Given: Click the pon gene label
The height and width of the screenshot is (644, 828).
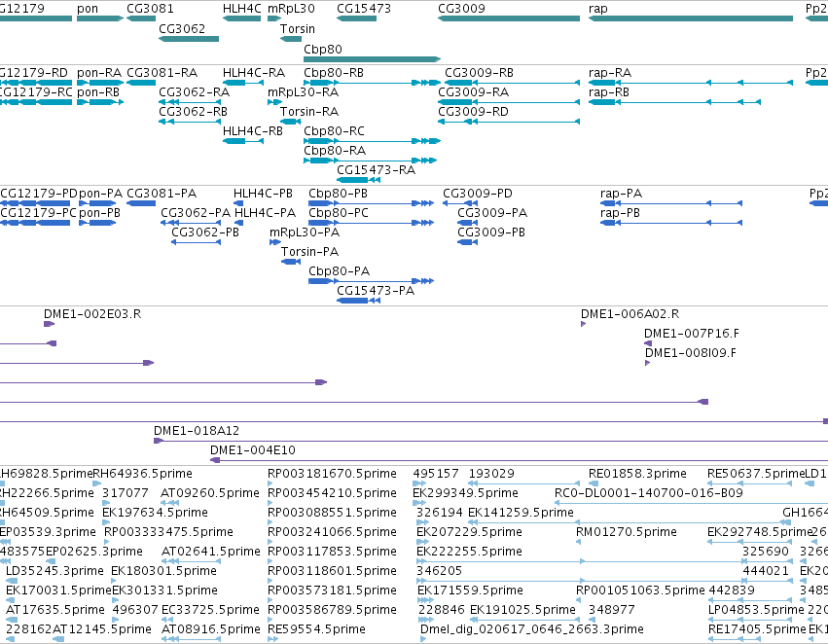Looking at the screenshot, I should point(88,9).
